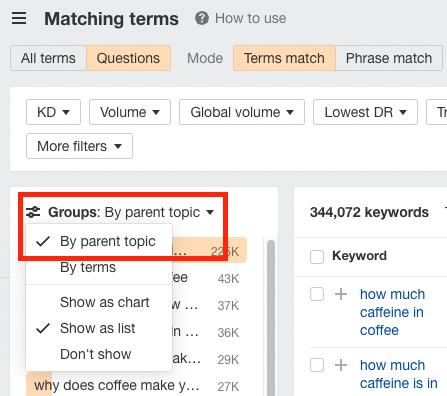Click the groups list vertical scrollbar
Viewport: 447px width, 396px height.
point(271,317)
